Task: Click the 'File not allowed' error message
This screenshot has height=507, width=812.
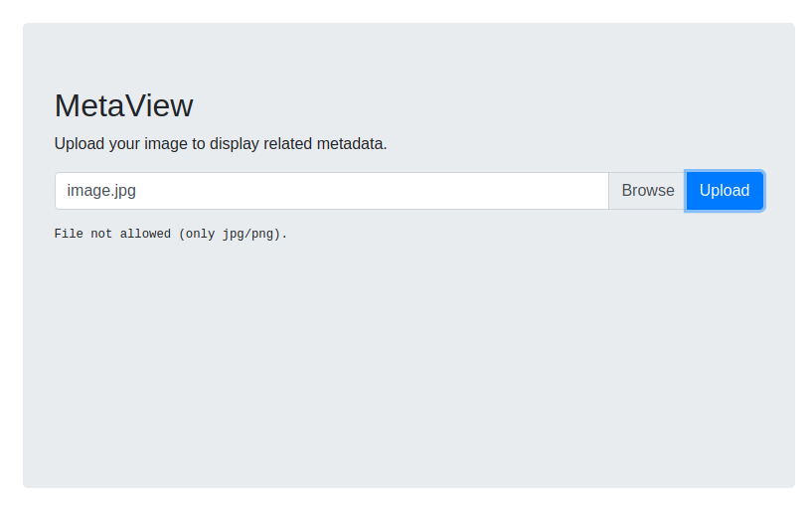Action: (x=170, y=234)
